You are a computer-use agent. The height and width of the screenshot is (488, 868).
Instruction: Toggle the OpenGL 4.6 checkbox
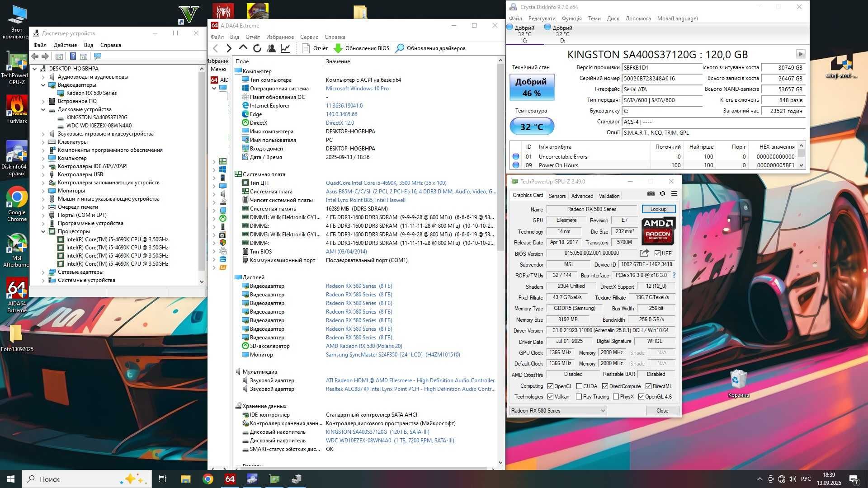(641, 397)
